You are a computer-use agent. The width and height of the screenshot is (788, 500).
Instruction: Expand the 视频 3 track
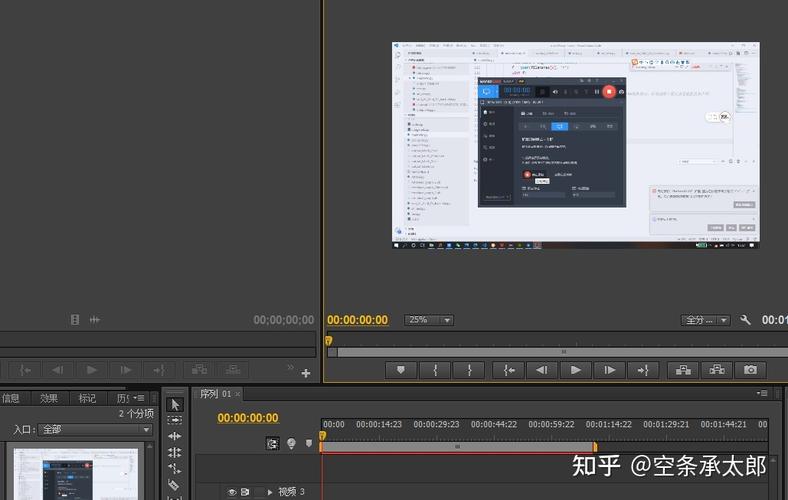tap(270, 492)
